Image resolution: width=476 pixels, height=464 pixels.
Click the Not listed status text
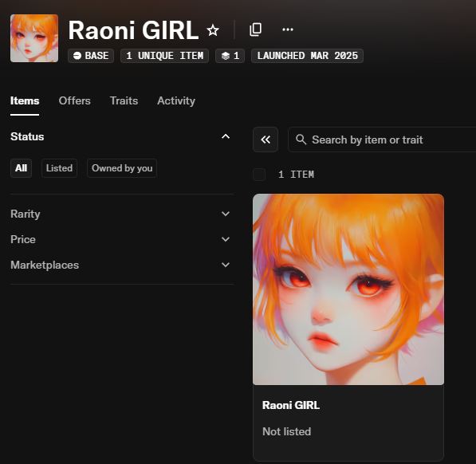(x=286, y=431)
